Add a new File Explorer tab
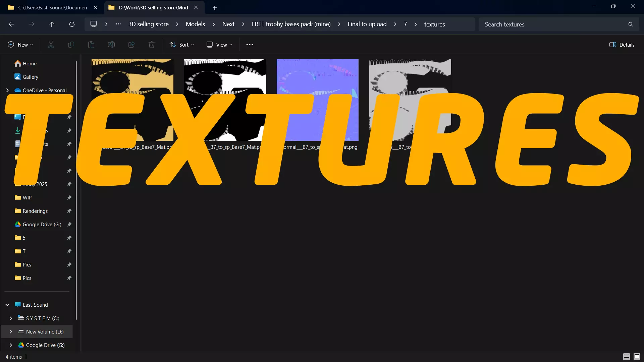 [215, 7]
